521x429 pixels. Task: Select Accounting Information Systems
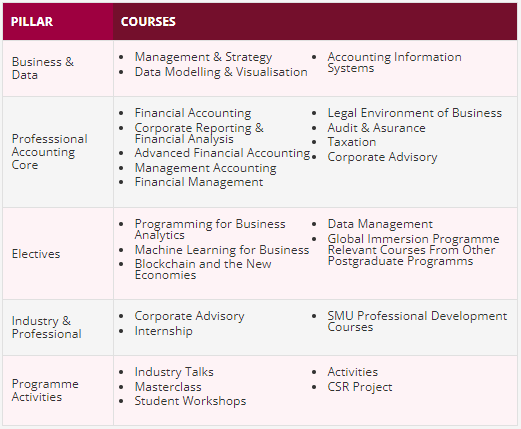394,62
